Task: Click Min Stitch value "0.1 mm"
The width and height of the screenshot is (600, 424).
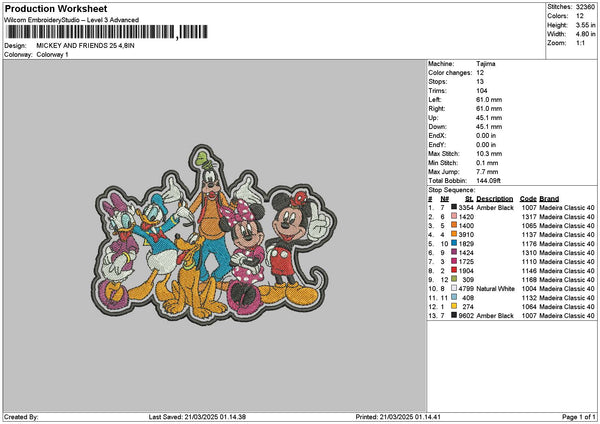Action: [487, 163]
